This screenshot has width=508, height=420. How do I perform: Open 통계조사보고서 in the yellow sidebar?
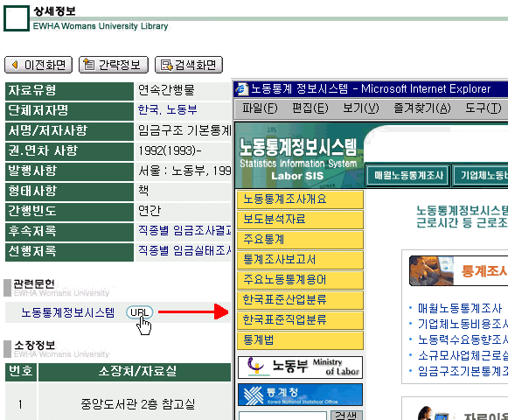[x=300, y=260]
